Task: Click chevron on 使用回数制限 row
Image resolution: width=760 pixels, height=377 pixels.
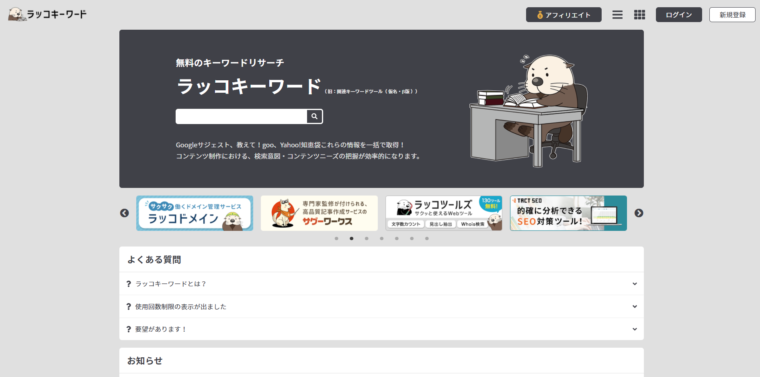Action: tap(634, 307)
